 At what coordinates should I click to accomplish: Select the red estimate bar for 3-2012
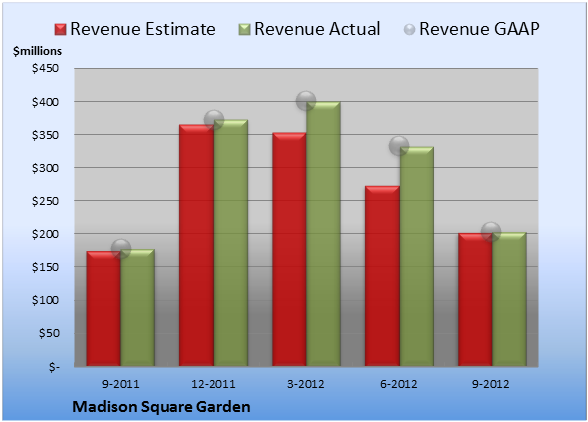(x=289, y=249)
